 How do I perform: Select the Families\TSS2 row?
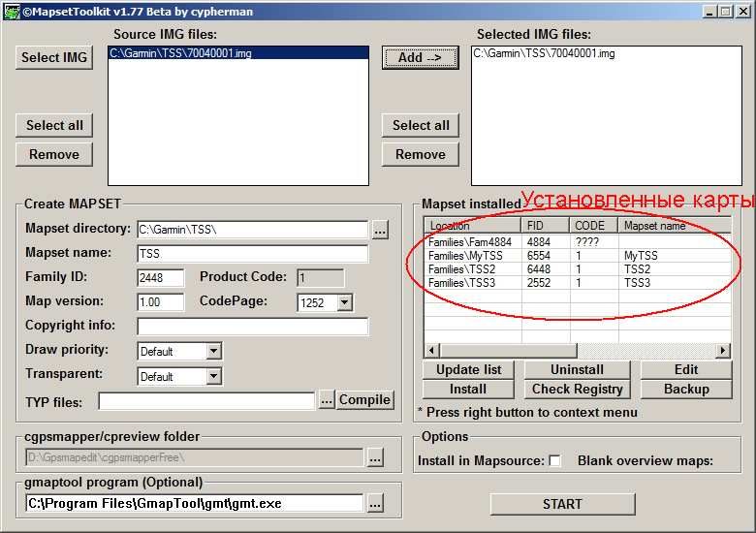pyautogui.click(x=578, y=268)
